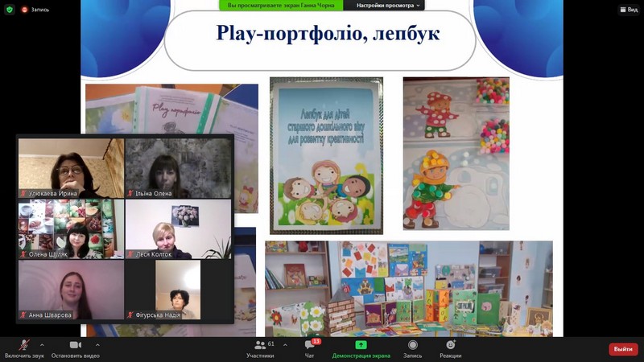The image size is (644, 362).
Task: Click the Запись recording indicator at top left
Action: [35, 10]
